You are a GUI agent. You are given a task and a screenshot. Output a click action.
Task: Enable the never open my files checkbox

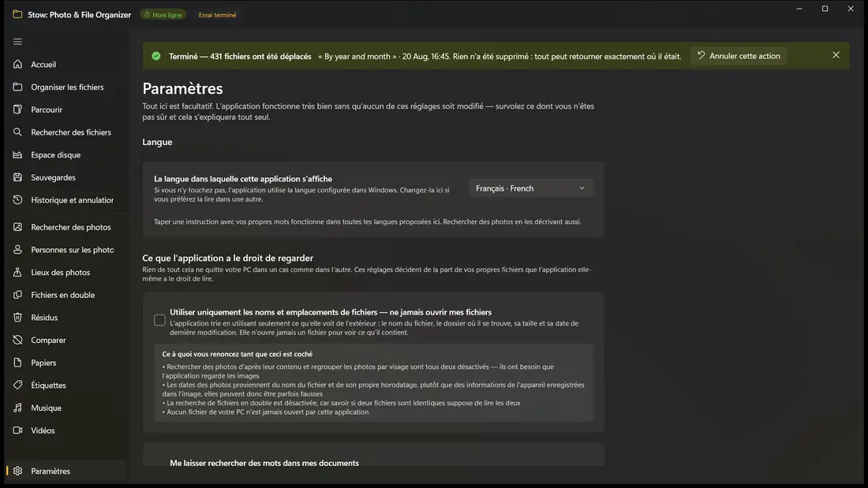coord(159,320)
